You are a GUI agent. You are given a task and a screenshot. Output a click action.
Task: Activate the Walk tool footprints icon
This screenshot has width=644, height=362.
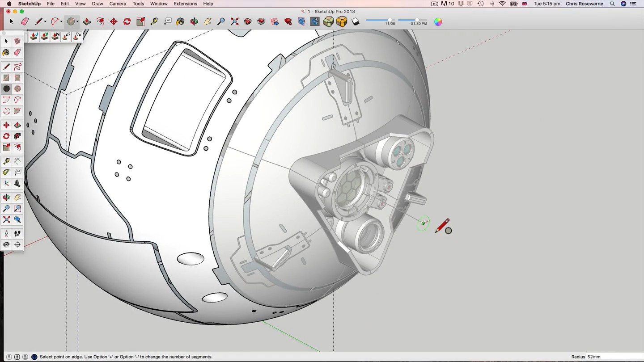tap(17, 233)
